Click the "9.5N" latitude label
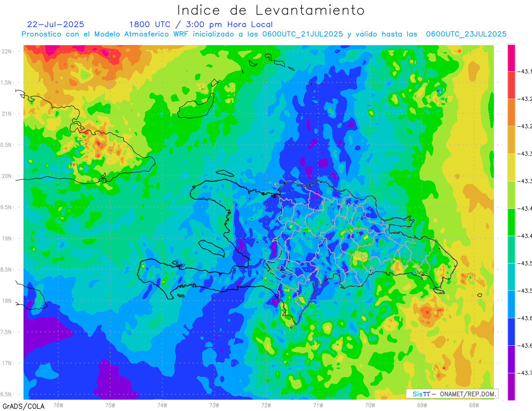The height and width of the screenshot is (411, 532). pos(6,207)
